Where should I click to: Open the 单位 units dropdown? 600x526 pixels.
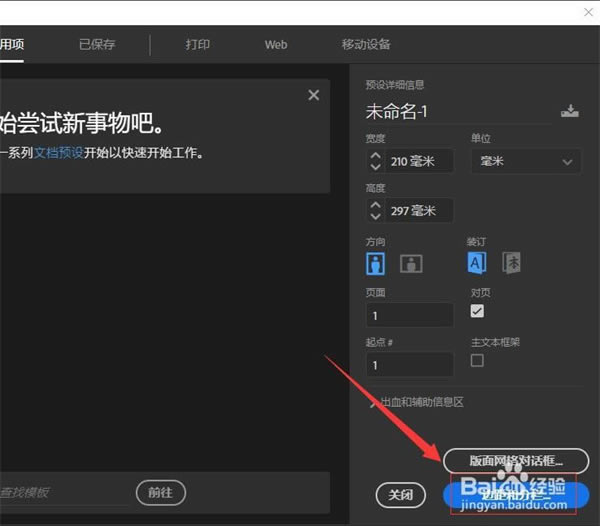526,161
